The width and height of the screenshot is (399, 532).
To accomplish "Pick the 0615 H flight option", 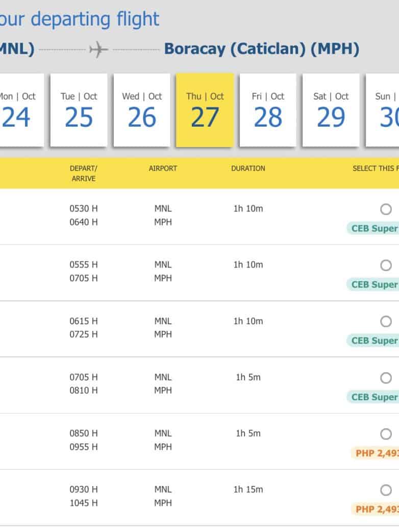I will (386, 322).
